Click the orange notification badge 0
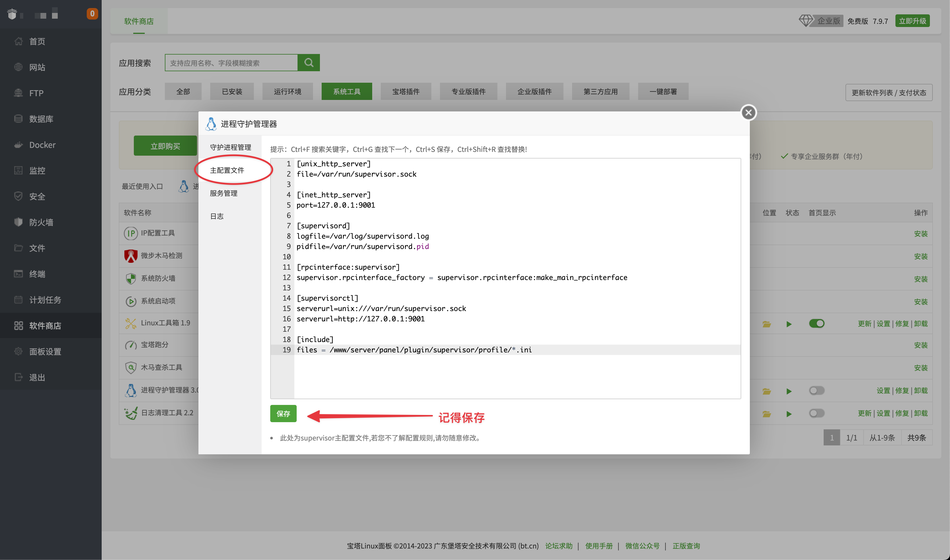Screen dimensions: 950x560 click(92, 14)
